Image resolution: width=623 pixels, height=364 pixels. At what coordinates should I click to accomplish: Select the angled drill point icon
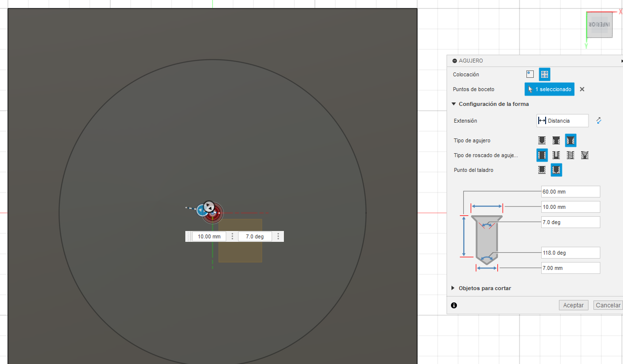[556, 170]
